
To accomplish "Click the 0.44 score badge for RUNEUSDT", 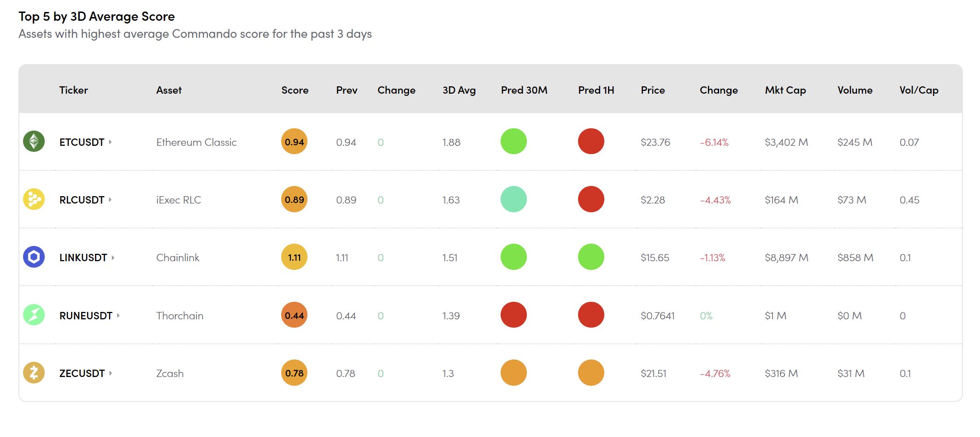I will [x=294, y=315].
